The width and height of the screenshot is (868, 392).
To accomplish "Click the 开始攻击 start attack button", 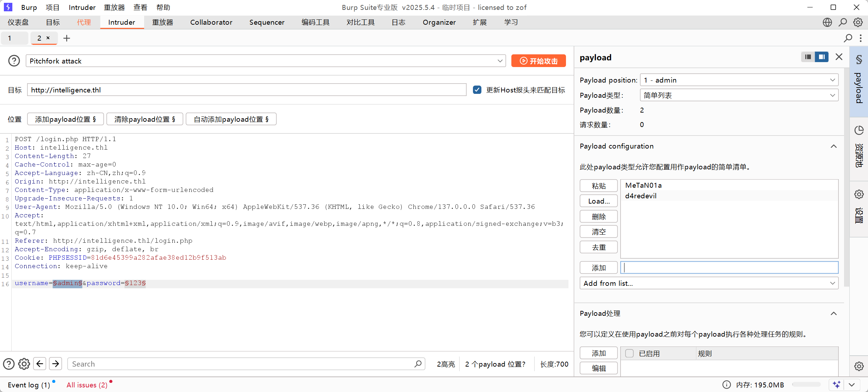I will tap(538, 61).
